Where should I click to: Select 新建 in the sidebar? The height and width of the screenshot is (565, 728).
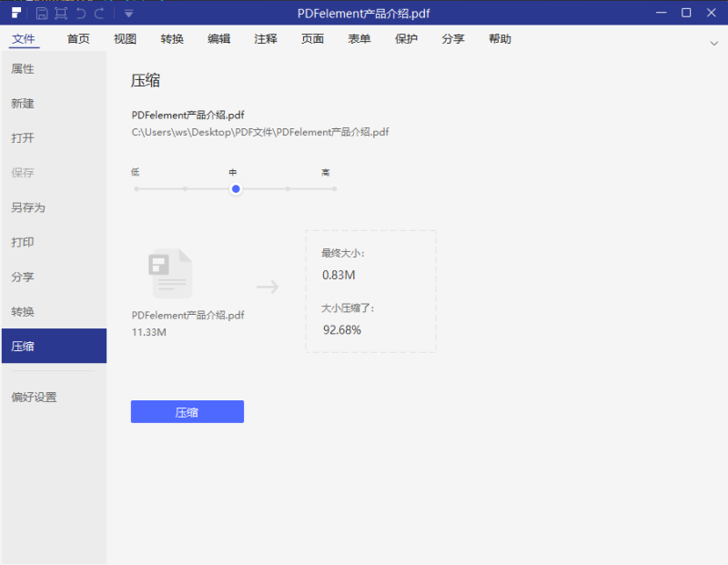pyautogui.click(x=54, y=103)
